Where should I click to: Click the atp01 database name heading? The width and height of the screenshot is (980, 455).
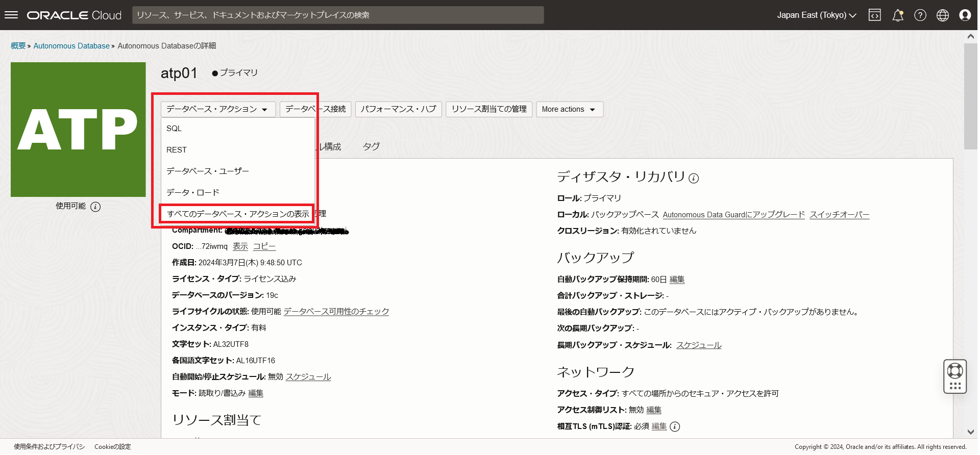[179, 73]
